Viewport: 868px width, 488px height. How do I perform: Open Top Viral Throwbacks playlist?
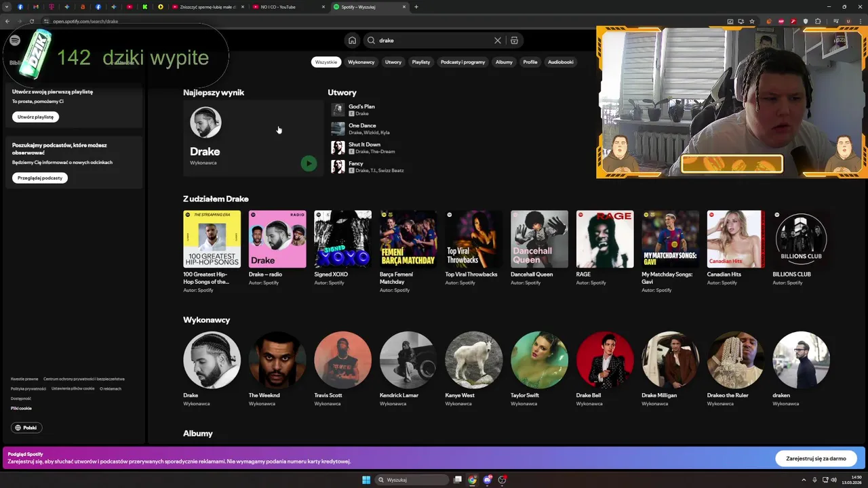(x=474, y=239)
